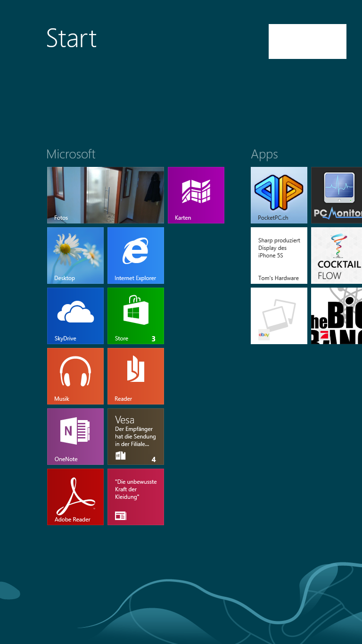The width and height of the screenshot is (362, 644).
Task: Open the Karten maps tile
Action: coord(196,195)
